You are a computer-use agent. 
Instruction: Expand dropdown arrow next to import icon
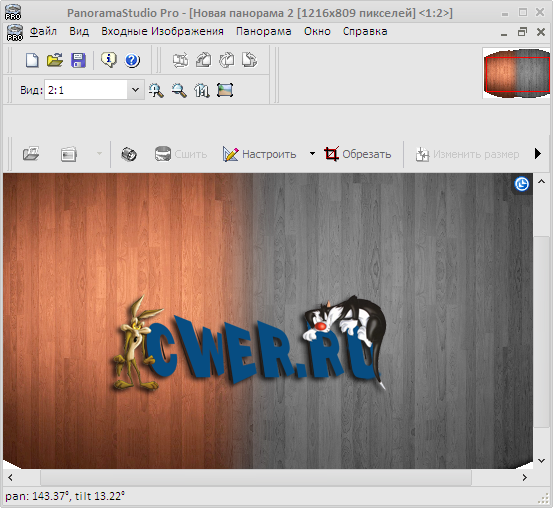click(99, 153)
